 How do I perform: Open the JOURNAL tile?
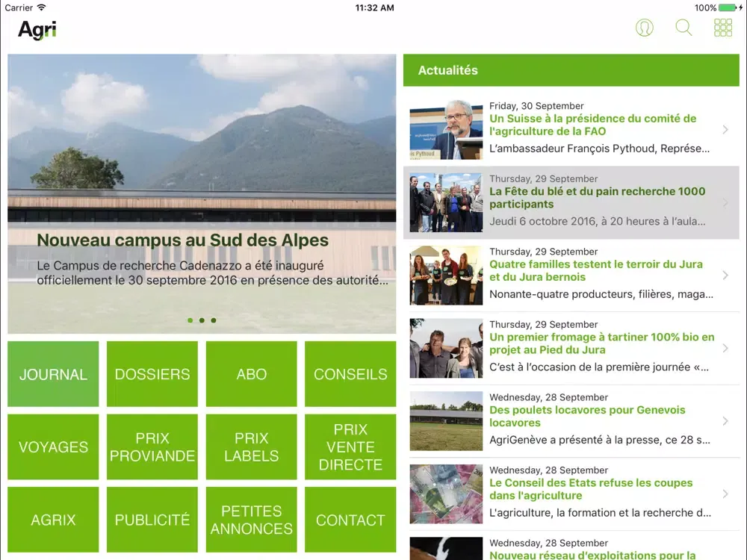tap(53, 374)
